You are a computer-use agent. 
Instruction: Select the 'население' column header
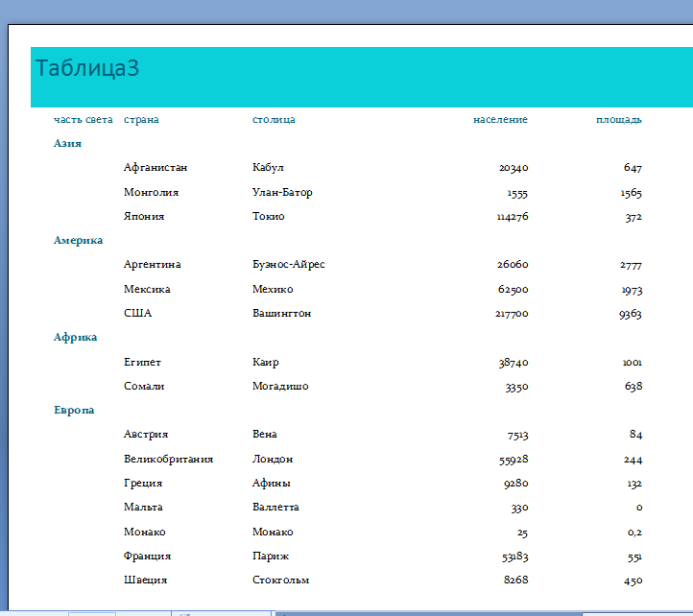click(500, 119)
